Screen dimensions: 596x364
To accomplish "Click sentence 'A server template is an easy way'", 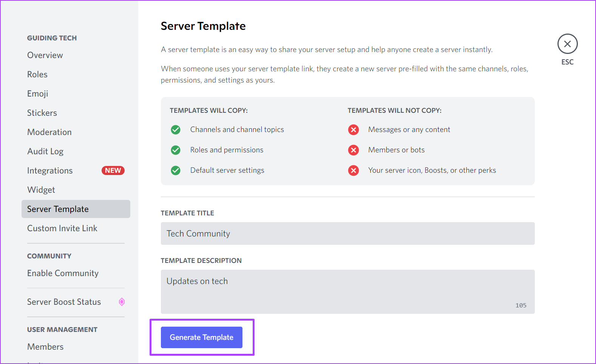I will (327, 49).
